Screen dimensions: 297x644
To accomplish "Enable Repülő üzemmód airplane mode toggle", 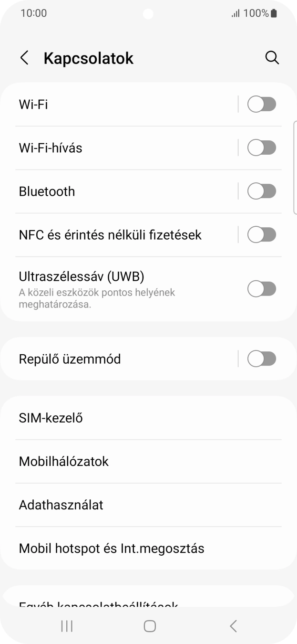I will pyautogui.click(x=261, y=359).
